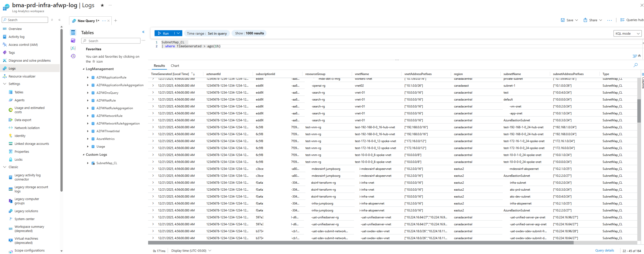Click the favorite star icon next to Logs
The height and width of the screenshot is (254, 644).
(x=102, y=5)
